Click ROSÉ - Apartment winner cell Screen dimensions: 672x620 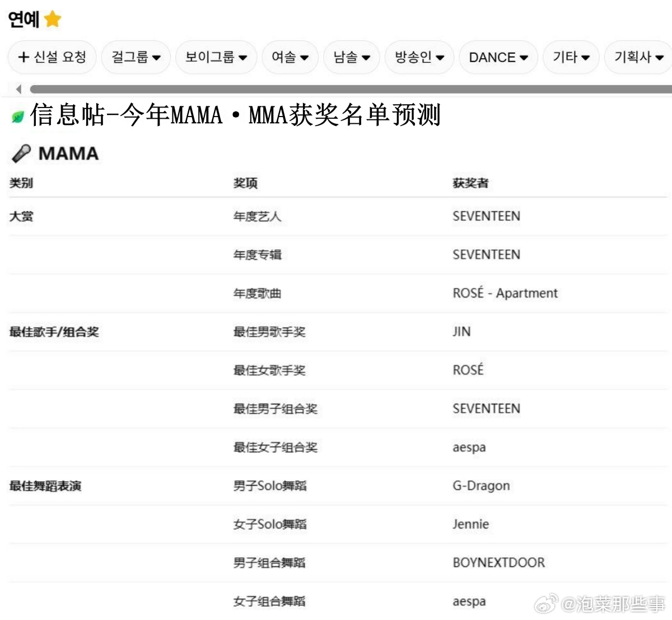pos(505,293)
